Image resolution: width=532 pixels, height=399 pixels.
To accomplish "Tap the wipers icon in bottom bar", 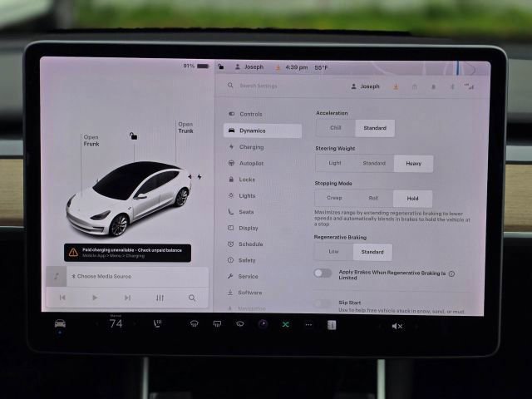I will click(240, 324).
